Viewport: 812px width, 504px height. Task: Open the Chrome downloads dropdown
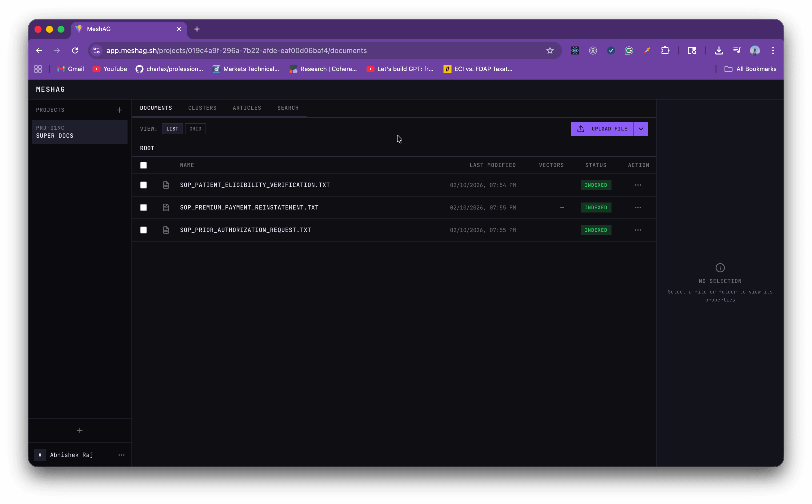pos(719,50)
